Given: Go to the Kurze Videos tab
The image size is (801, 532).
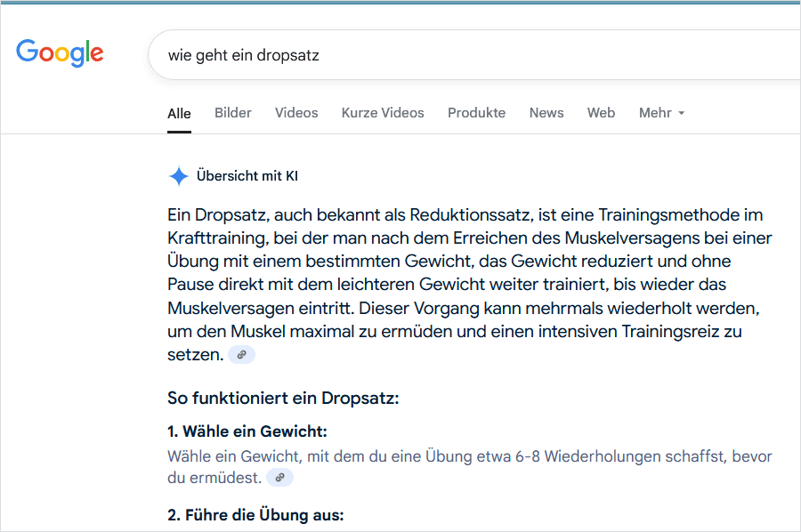Looking at the screenshot, I should [383, 113].
